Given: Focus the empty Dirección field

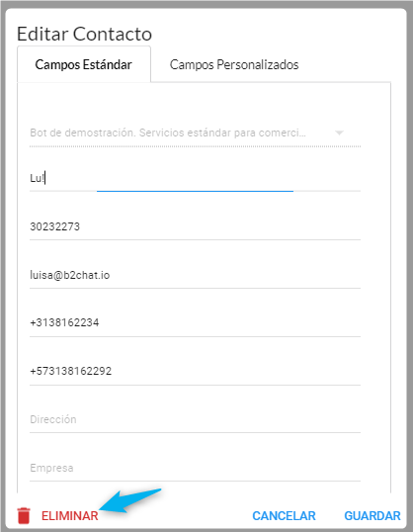Looking at the screenshot, I should pos(195,419).
